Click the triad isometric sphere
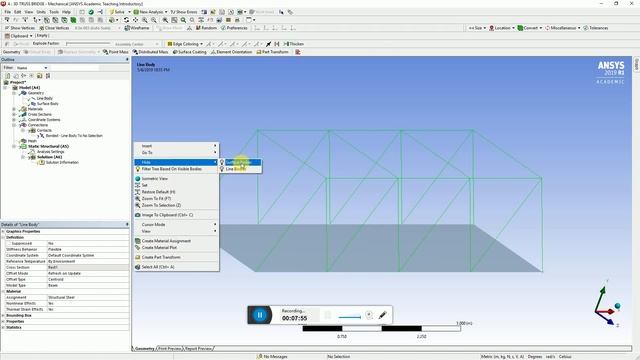Image resolution: width=640 pixels, height=360 pixels. [x=617, y=306]
